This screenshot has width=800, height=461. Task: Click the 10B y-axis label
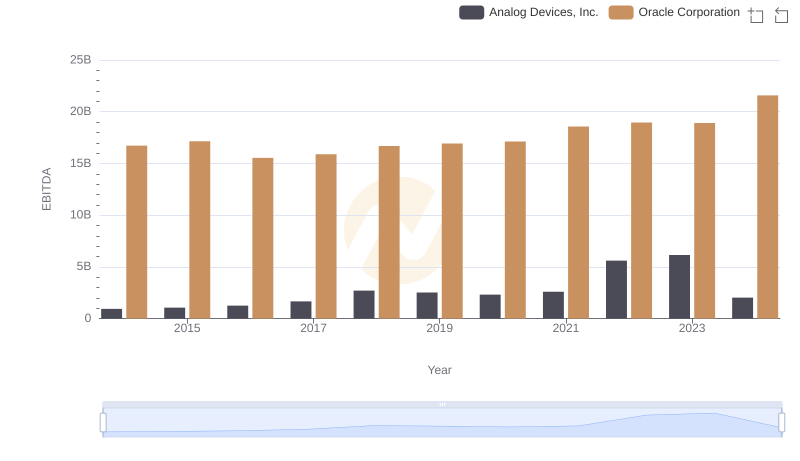(x=81, y=215)
